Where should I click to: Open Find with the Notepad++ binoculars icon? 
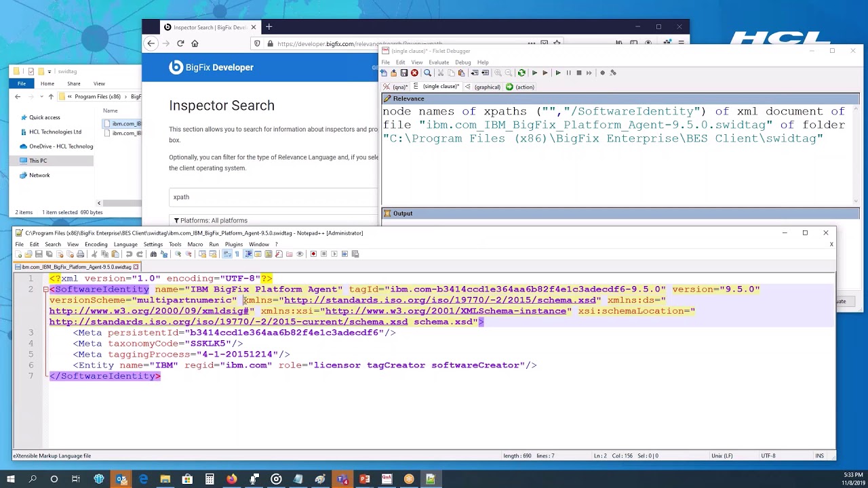click(153, 254)
